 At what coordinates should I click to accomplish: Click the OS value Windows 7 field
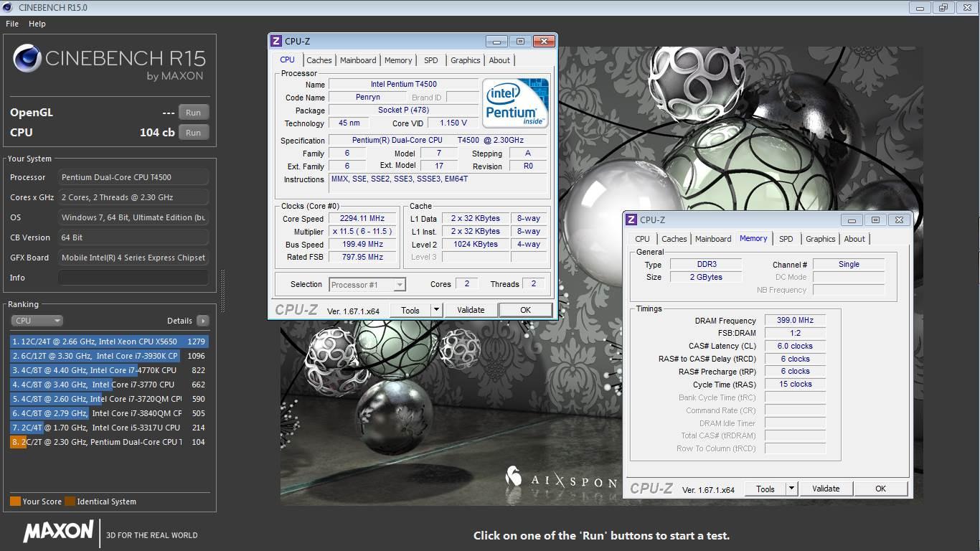[x=133, y=217]
